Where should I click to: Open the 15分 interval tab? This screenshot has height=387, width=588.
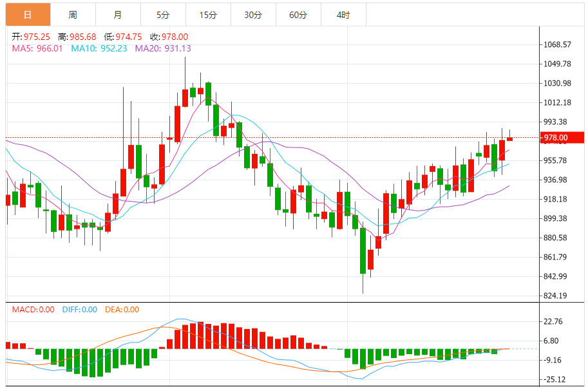(208, 15)
